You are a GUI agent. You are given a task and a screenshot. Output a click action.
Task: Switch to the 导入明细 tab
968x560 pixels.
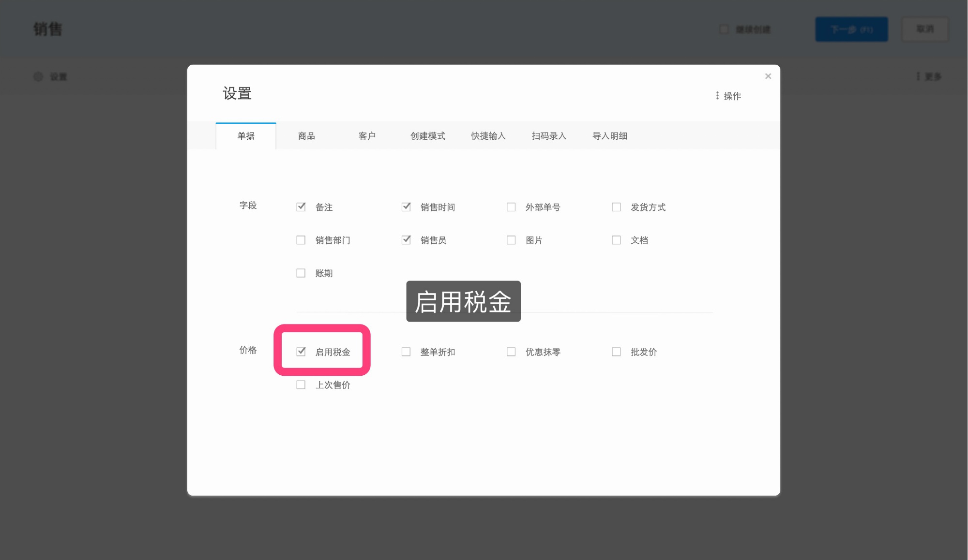pos(610,136)
